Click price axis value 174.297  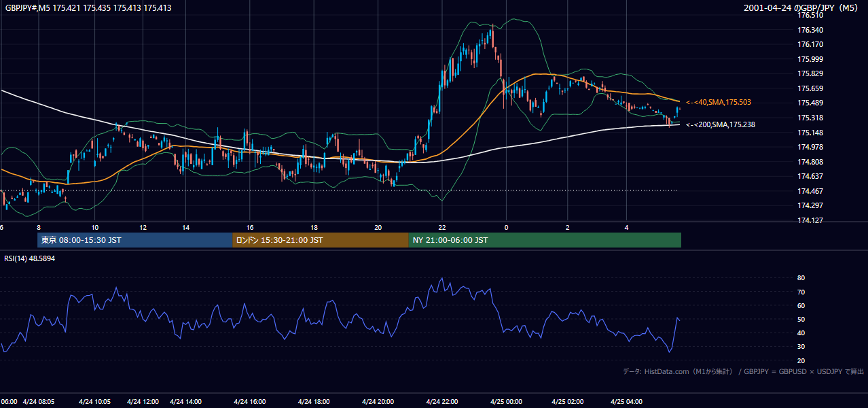pyautogui.click(x=810, y=205)
